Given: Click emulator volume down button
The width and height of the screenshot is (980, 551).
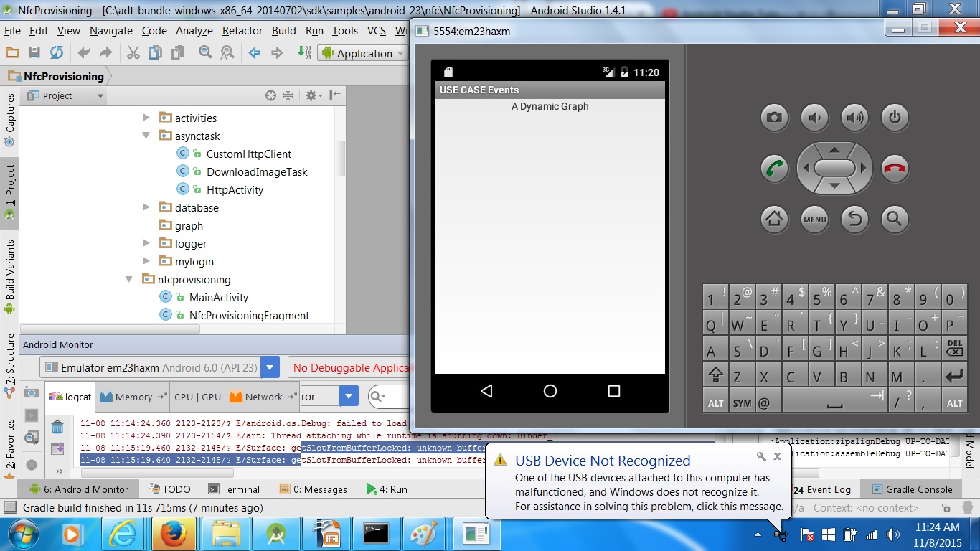Looking at the screenshot, I should (x=814, y=118).
